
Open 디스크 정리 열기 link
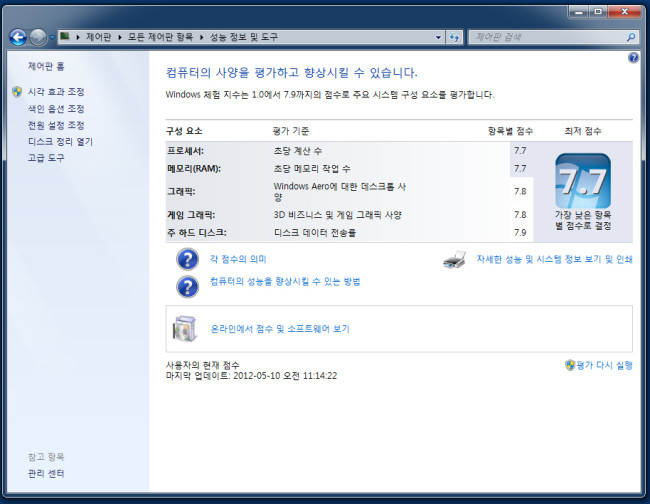point(61,141)
